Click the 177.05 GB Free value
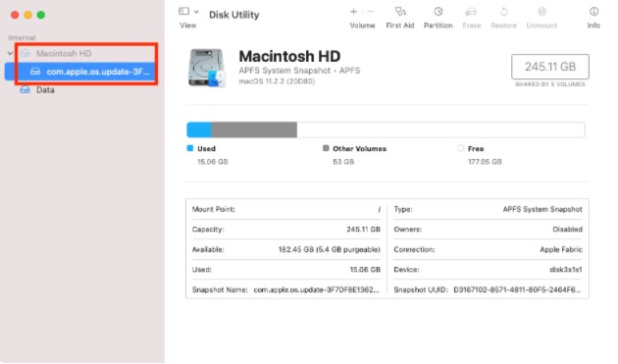The image size is (618, 364). (x=485, y=162)
